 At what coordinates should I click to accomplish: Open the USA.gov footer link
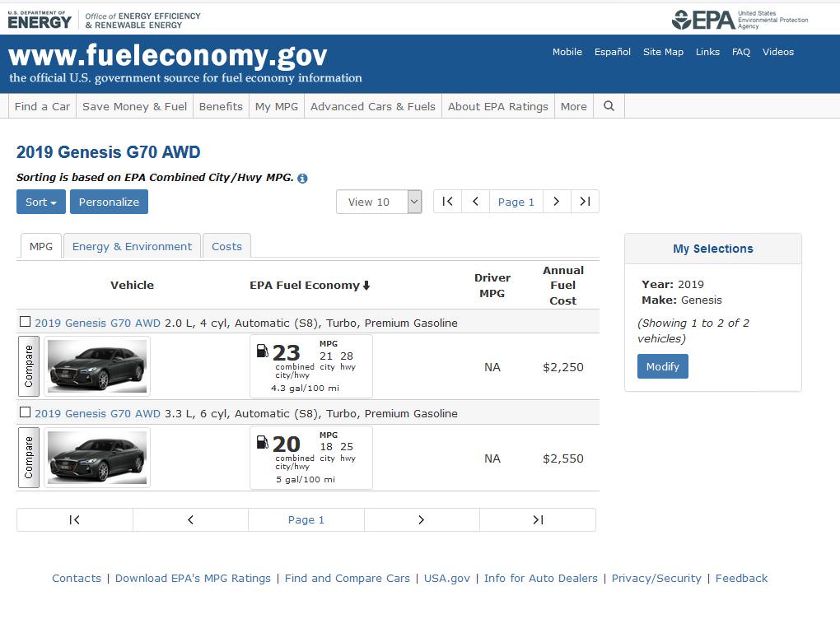tap(447, 579)
